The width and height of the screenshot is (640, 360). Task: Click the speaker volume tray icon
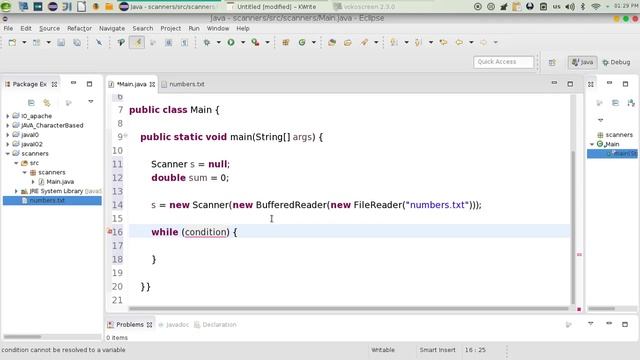coord(570,7)
